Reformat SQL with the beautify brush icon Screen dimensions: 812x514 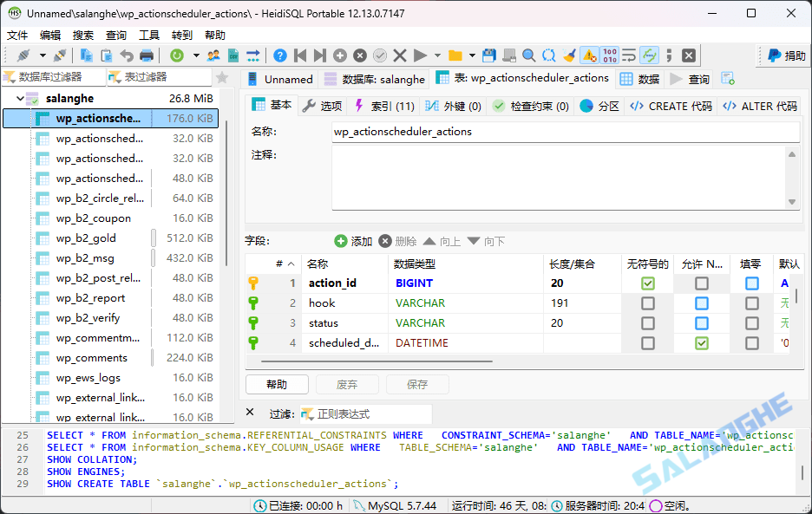pyautogui.click(x=568, y=55)
